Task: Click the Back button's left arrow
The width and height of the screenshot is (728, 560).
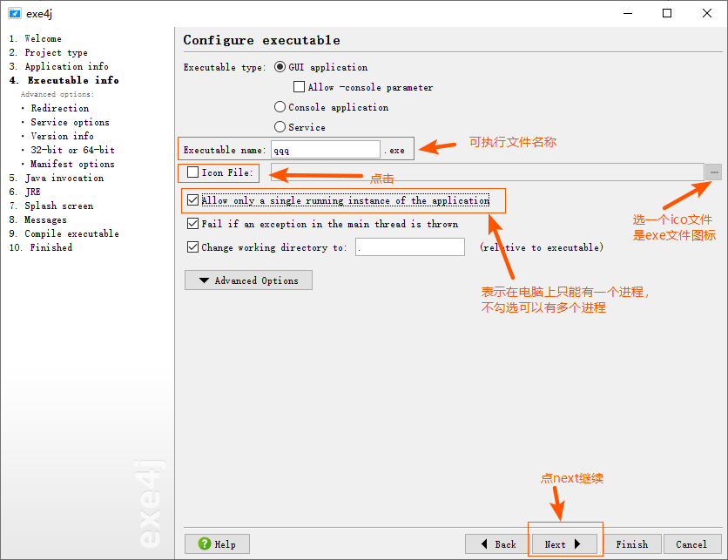Action: coord(484,543)
